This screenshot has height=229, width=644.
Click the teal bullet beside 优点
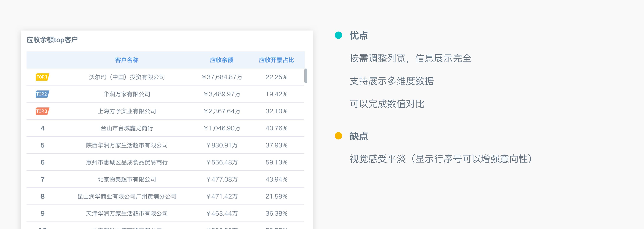point(338,35)
